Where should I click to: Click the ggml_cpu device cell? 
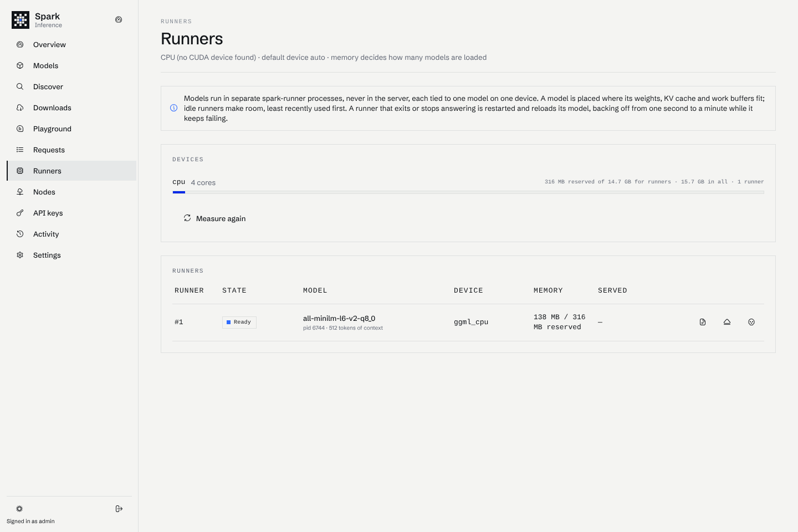point(471,322)
